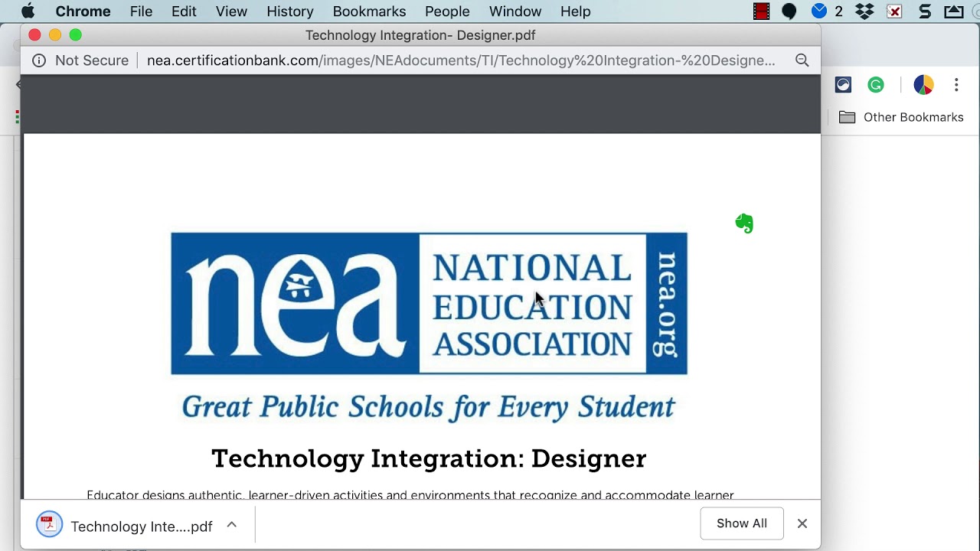Open the People menu
Image resolution: width=980 pixels, height=551 pixels.
[x=447, y=11]
